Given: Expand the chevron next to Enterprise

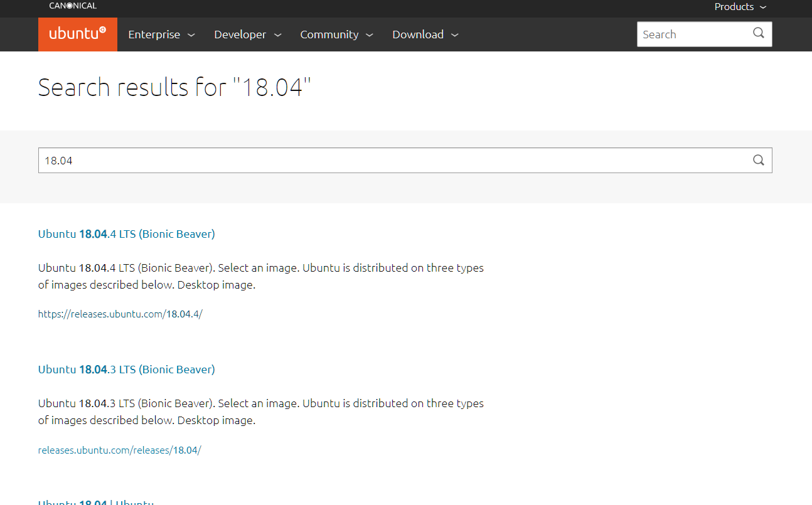Looking at the screenshot, I should click(x=190, y=35).
